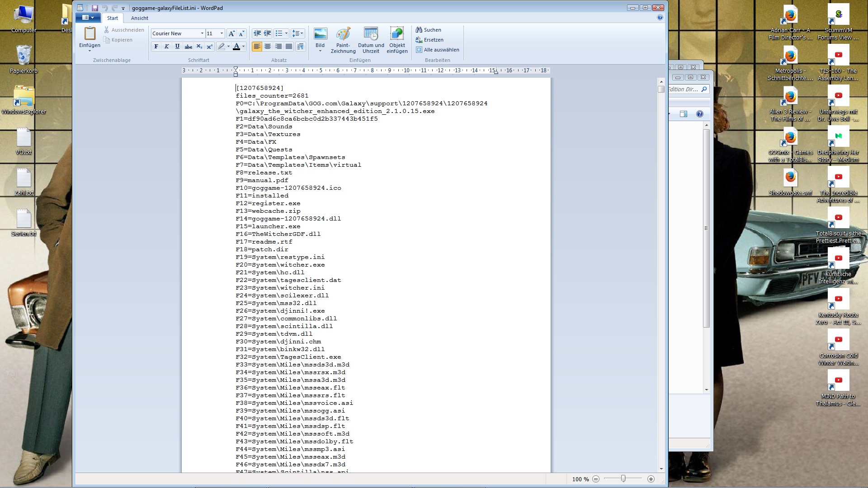The image size is (868, 488).
Task: Click the shrink font size icon
Action: click(241, 33)
